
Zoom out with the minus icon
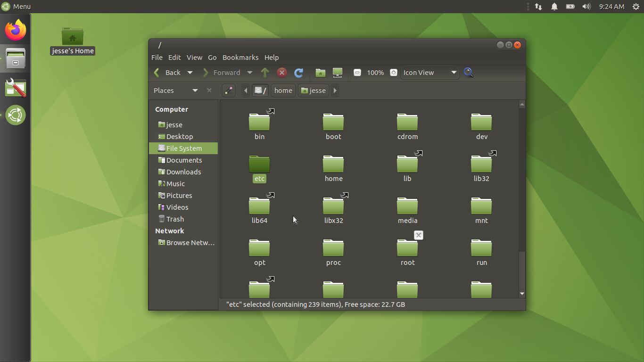click(x=357, y=73)
